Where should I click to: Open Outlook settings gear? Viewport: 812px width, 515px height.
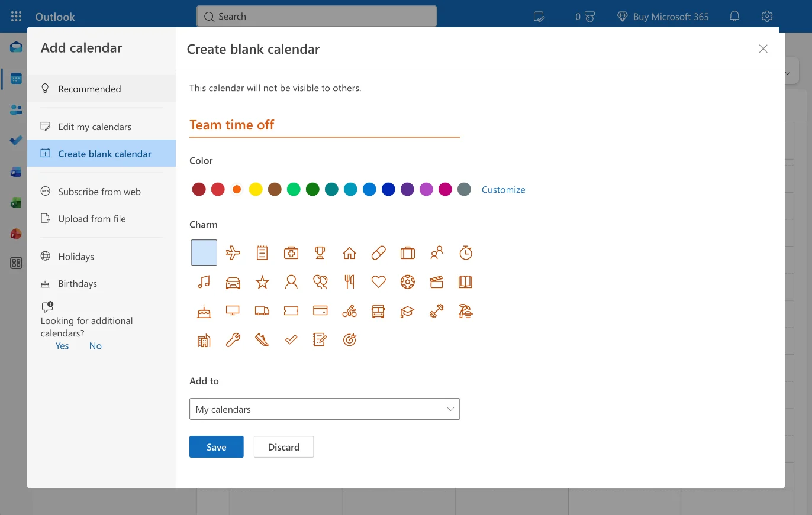[x=767, y=17]
